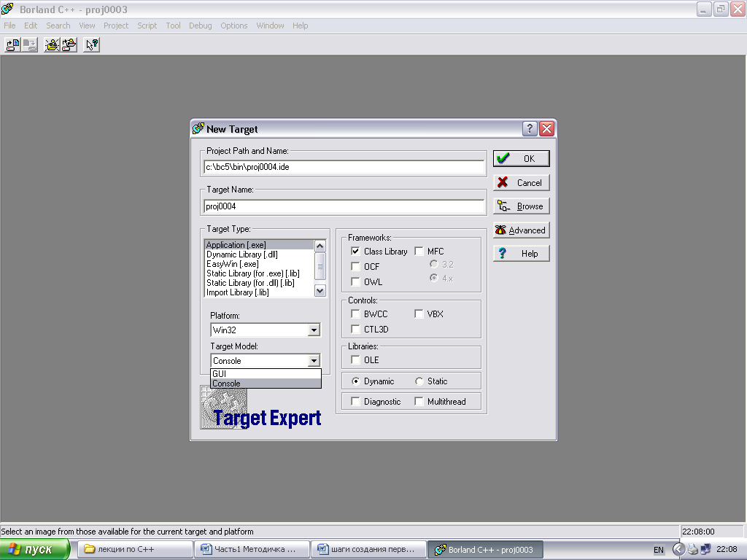
Task: Enable the OLE library checkbox
Action: tap(355, 359)
